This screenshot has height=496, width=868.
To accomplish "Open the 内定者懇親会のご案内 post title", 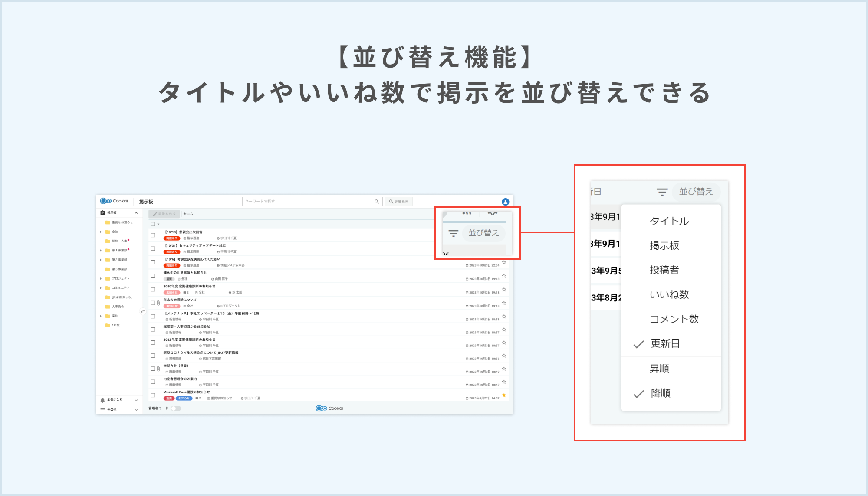I will 180,379.
